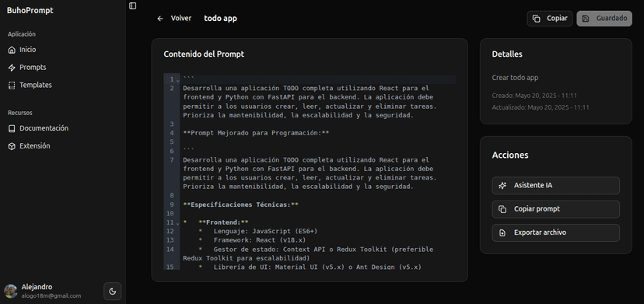Click inside the prompt editor on line 4
Viewport: 644px width, 304px height.
click(256, 133)
